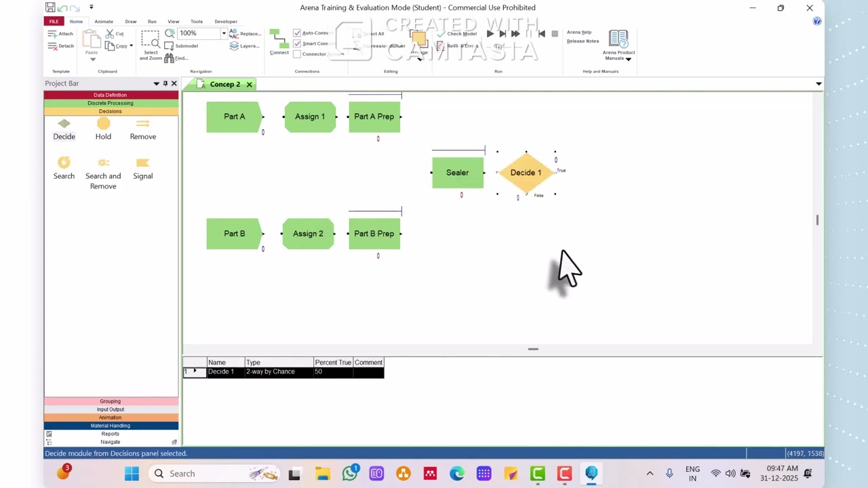This screenshot has height=488, width=868.
Task: Open the zoom percentage dropdown
Action: [224, 33]
